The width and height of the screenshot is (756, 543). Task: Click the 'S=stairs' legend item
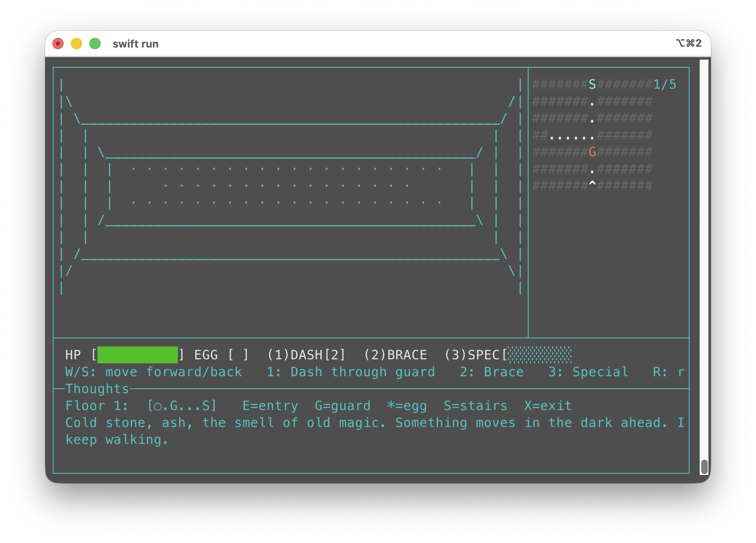pyautogui.click(x=476, y=406)
